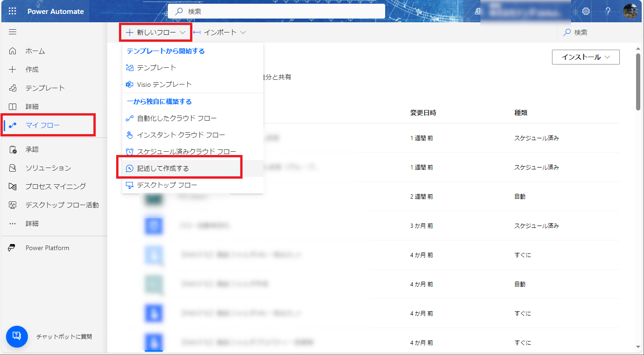The image size is (644, 355).
Task: Sort by the 種類 column header
Action: (520, 113)
